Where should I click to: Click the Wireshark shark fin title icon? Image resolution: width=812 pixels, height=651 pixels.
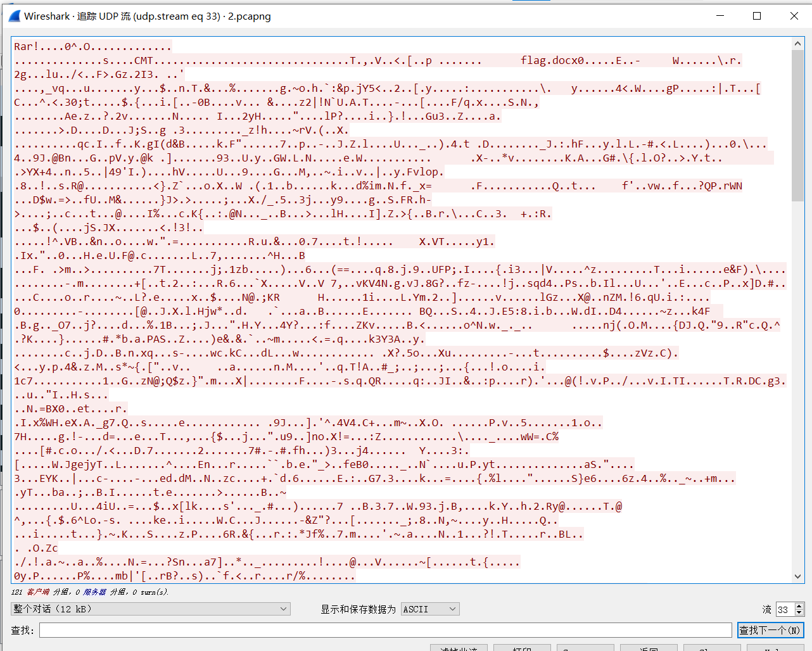14,16
